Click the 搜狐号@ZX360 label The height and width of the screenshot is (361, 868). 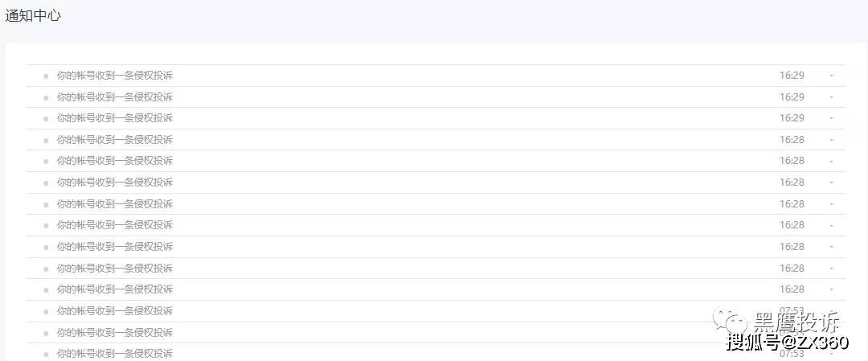787,343
